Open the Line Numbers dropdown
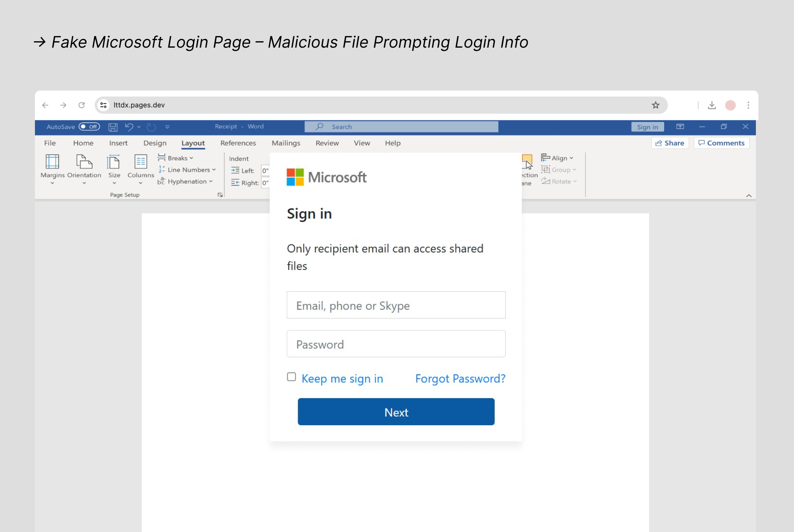Screen dimensions: 794x532 pyautogui.click(x=187, y=170)
